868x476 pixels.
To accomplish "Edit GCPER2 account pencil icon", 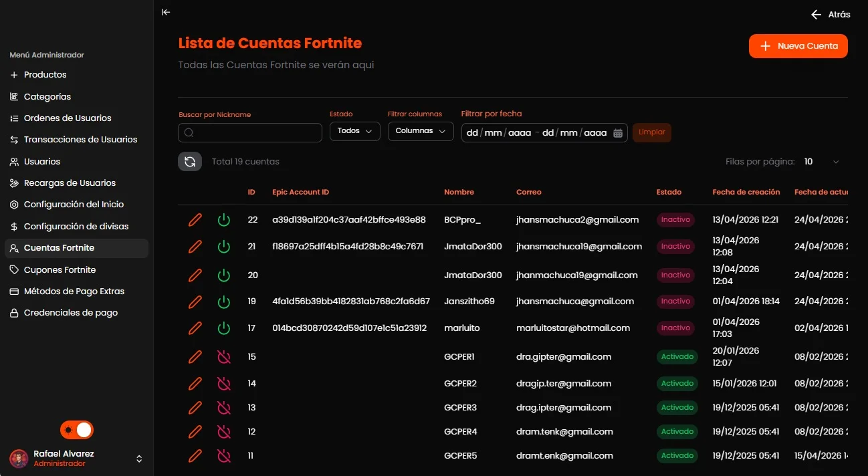I will [x=195, y=384].
